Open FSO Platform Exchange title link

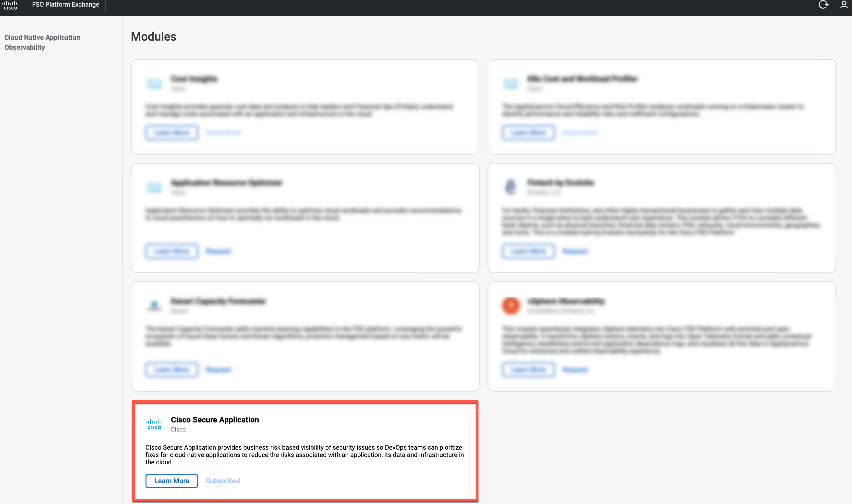click(x=66, y=4)
